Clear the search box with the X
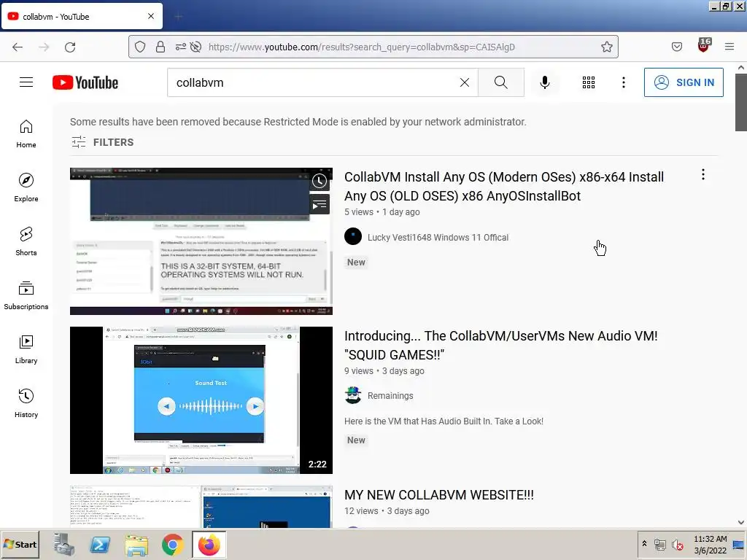Viewport: 747px width, 560px height. tap(465, 82)
